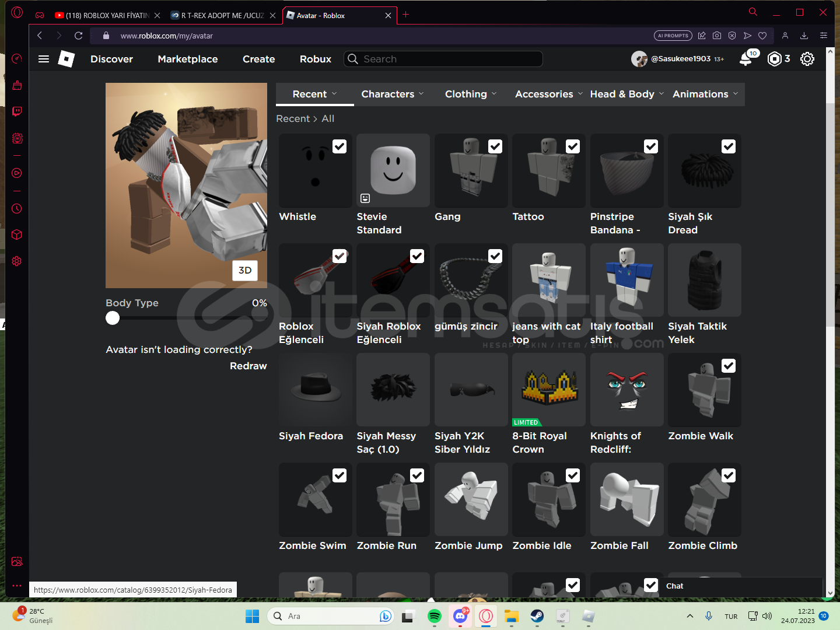
Task: Uncheck the Tattoo item checkbox
Action: tap(573, 146)
